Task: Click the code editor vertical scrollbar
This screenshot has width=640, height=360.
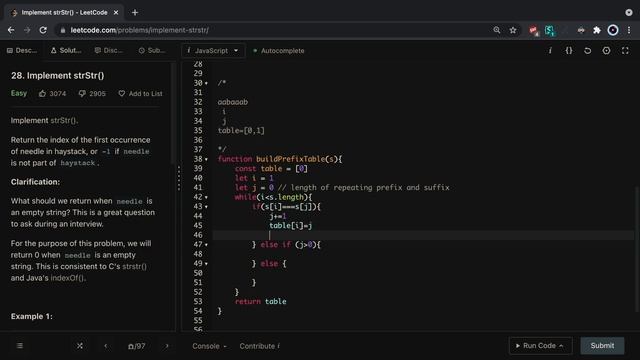Action: pyautogui.click(x=637, y=249)
